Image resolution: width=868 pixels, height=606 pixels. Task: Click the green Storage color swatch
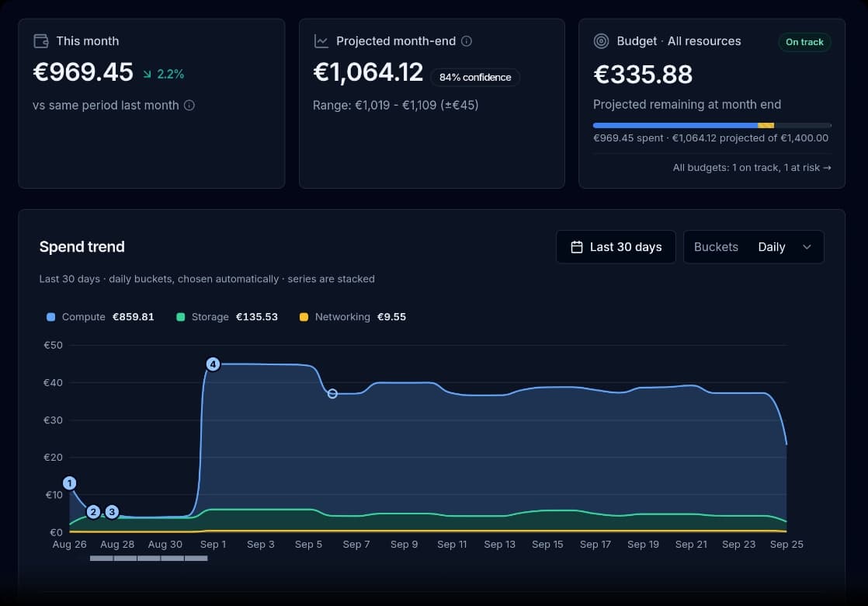[180, 317]
